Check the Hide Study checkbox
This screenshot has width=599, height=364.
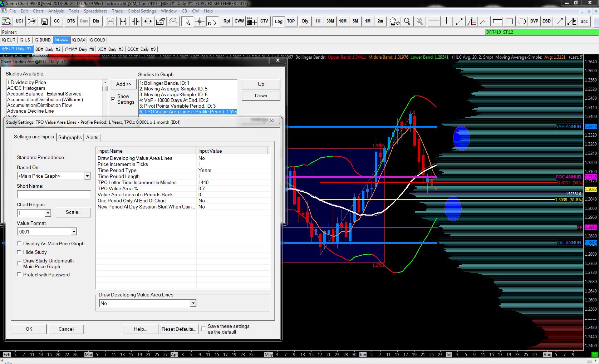19,252
